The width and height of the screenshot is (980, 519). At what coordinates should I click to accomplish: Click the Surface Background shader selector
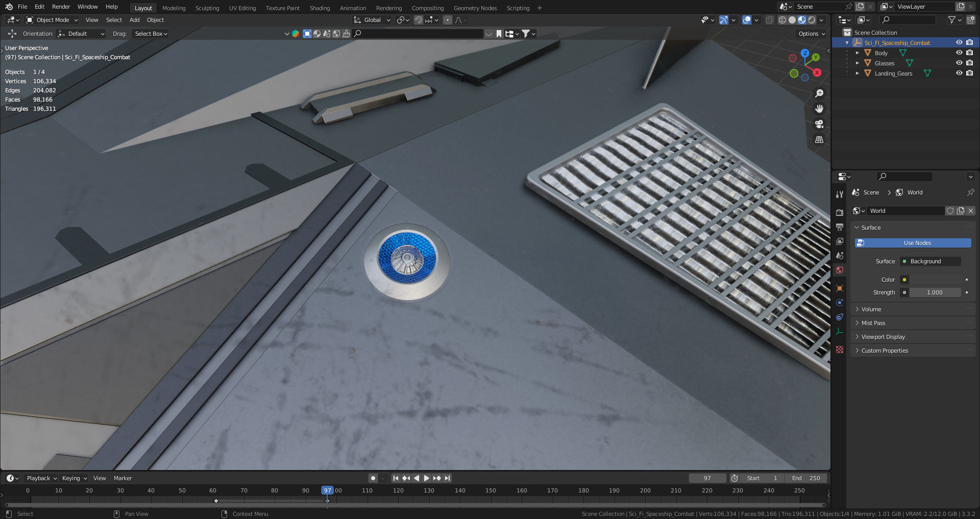click(930, 261)
